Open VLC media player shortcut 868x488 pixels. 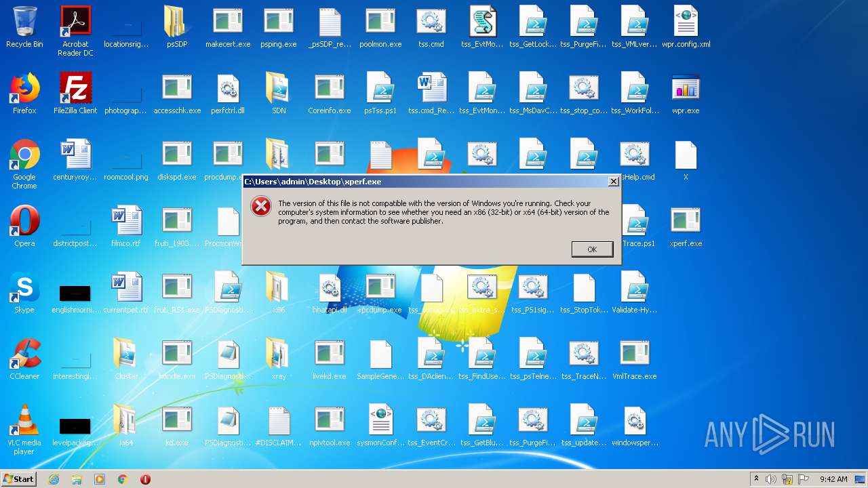point(24,430)
